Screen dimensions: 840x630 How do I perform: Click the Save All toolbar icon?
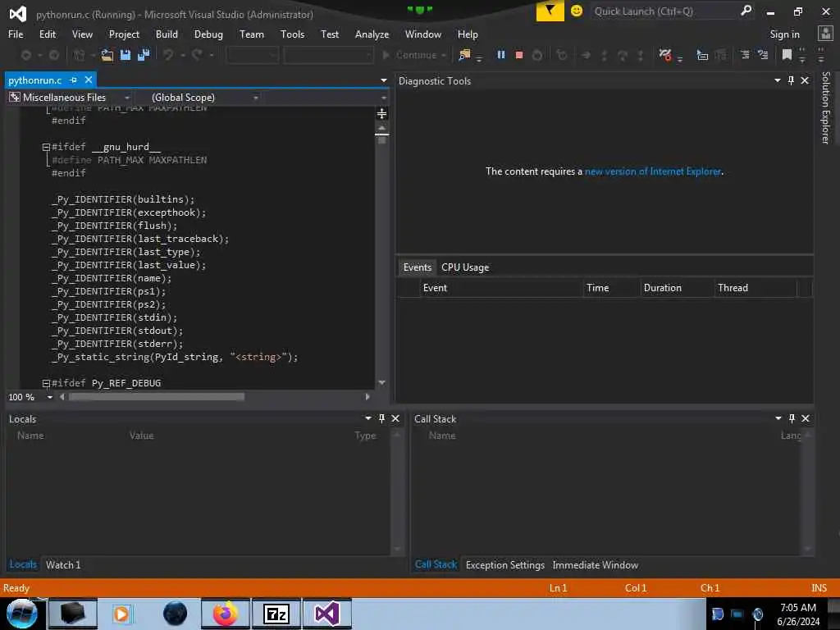coord(144,55)
